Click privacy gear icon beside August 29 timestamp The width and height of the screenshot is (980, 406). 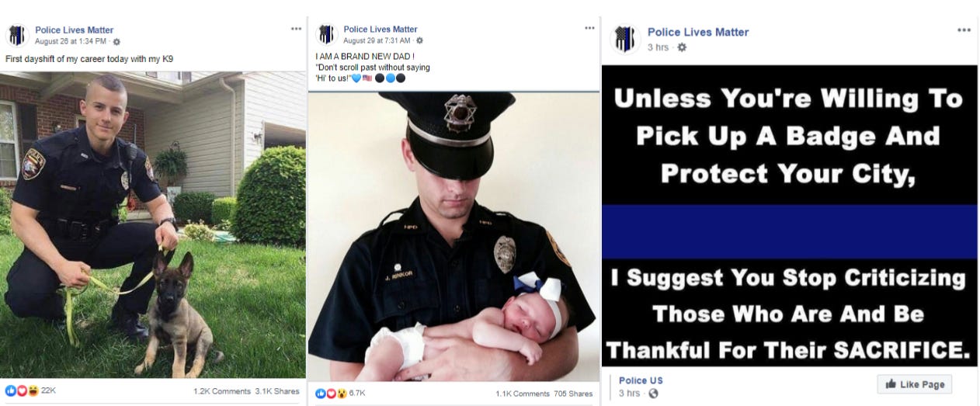coord(420,40)
